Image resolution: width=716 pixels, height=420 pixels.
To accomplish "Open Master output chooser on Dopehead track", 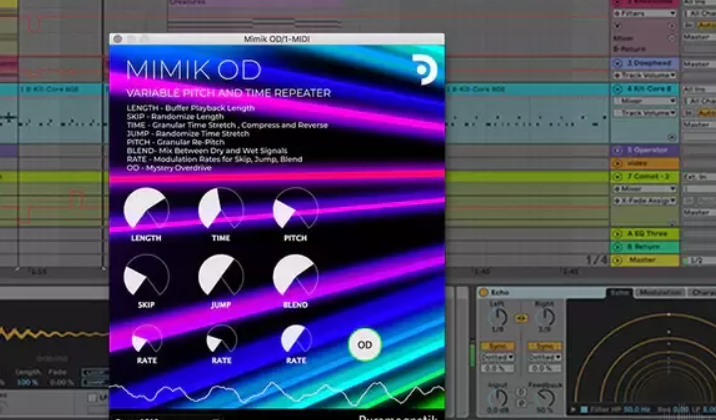I will pyautogui.click(x=699, y=64).
